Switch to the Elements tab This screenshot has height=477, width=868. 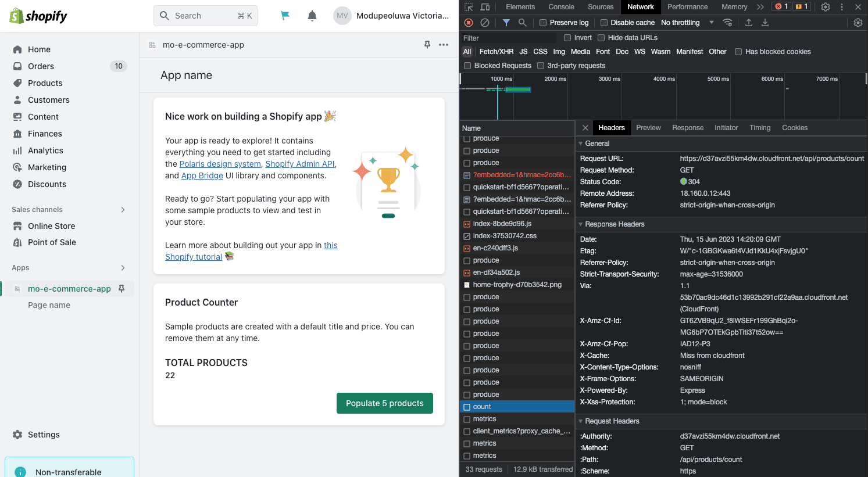520,7
